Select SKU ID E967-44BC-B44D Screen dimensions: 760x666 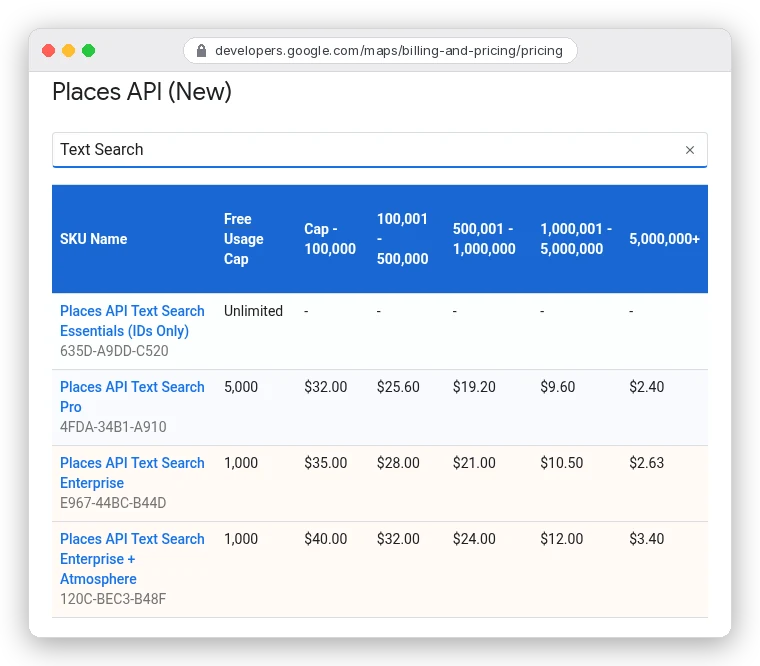113,503
